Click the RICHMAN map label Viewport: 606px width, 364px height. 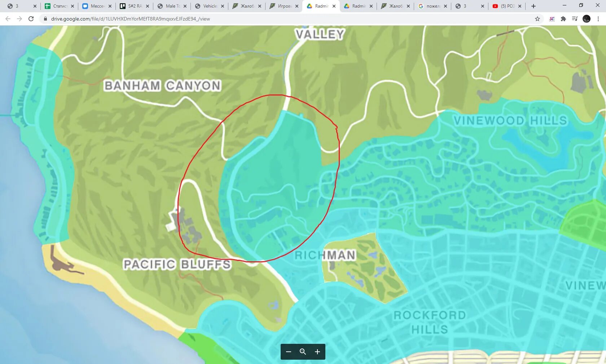coord(325,256)
